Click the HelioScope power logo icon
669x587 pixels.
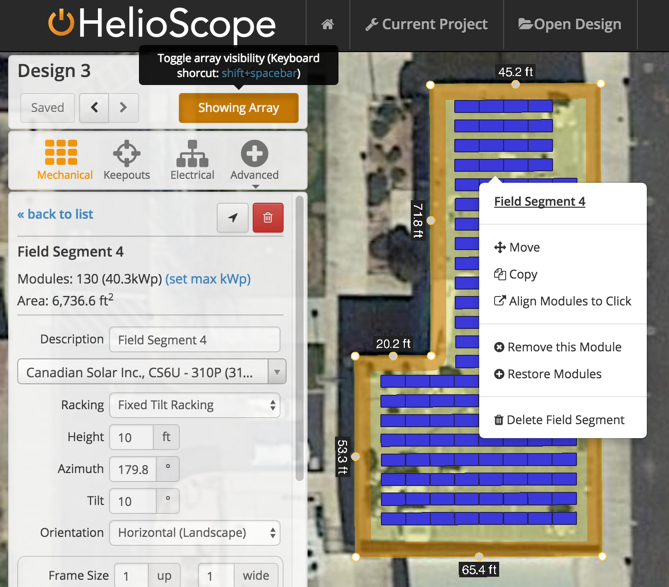(x=61, y=23)
